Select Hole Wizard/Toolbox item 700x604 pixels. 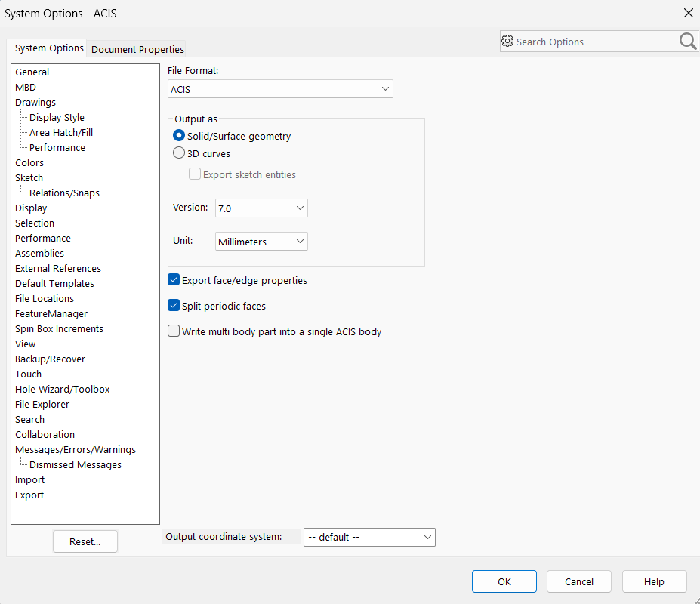tap(63, 390)
